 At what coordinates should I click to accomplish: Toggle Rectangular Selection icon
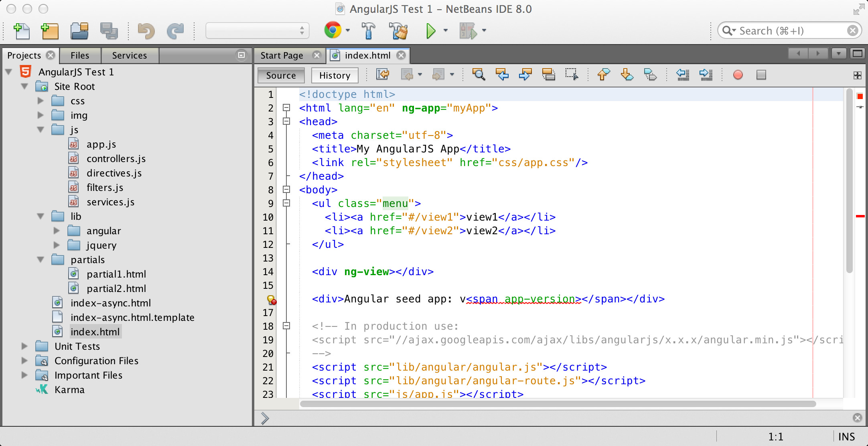[572, 75]
